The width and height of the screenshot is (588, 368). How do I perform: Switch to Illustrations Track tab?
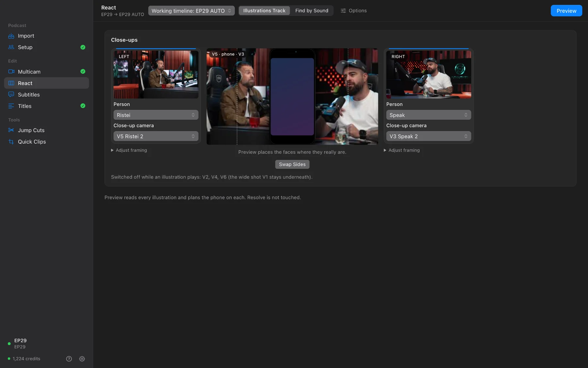point(264,11)
